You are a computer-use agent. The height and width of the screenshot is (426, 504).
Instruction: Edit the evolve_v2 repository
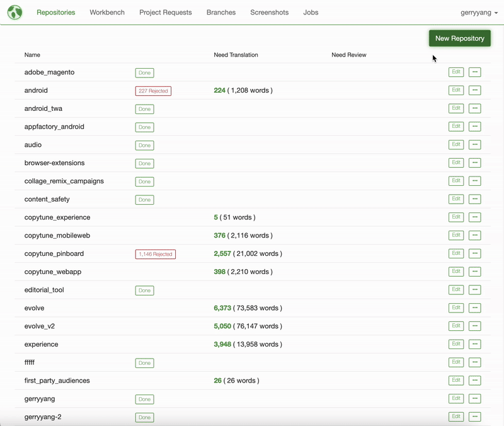pyautogui.click(x=456, y=326)
